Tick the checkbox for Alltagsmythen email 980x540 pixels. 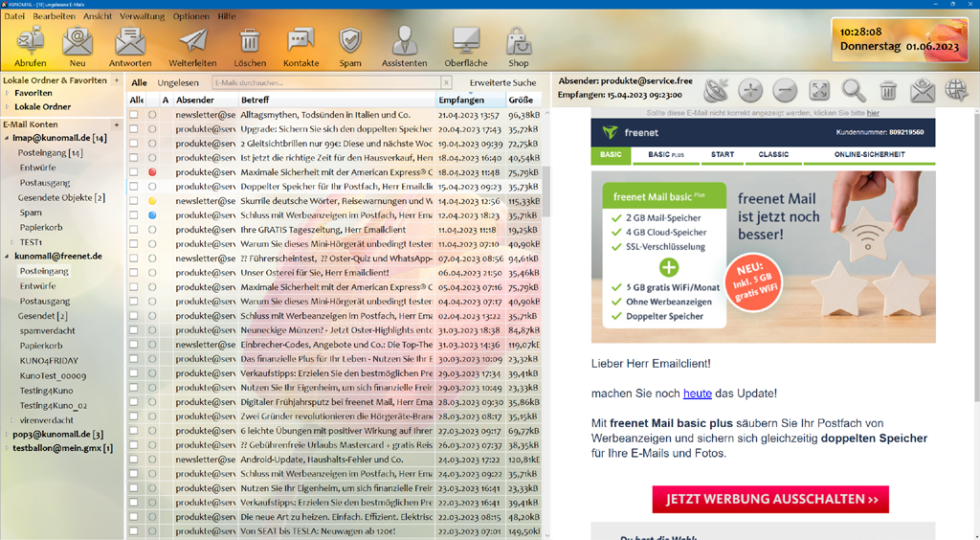click(x=134, y=114)
